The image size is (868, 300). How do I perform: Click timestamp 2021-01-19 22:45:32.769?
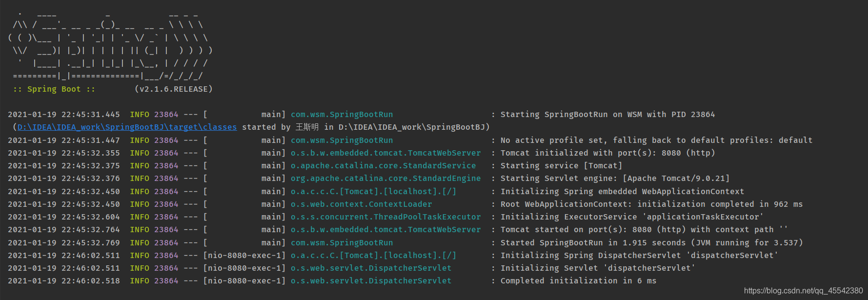tap(64, 243)
